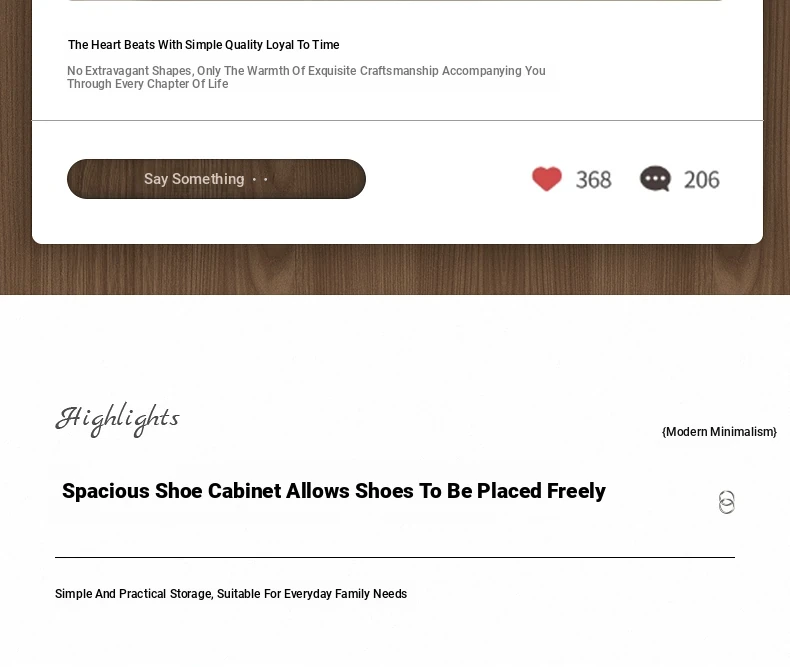The image size is (790, 667).
Task: Click the red heart like icon
Action: click(547, 179)
